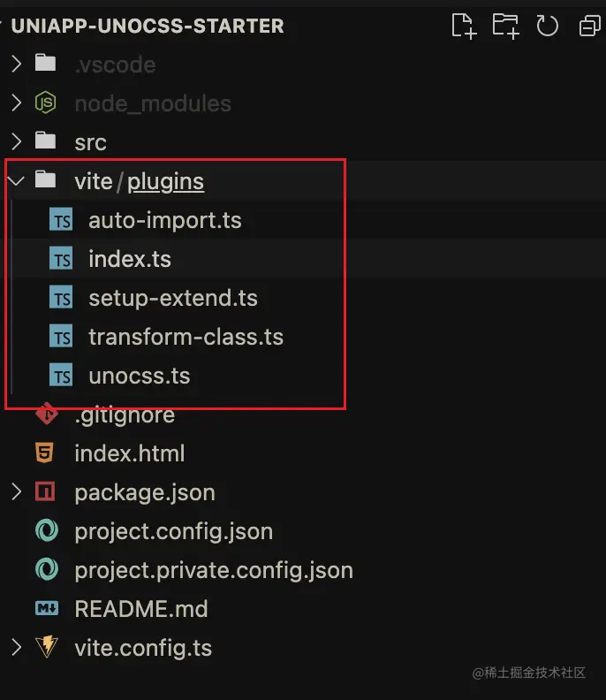Expand the src folder chevron
This screenshot has height=700, width=606.
click(x=17, y=141)
